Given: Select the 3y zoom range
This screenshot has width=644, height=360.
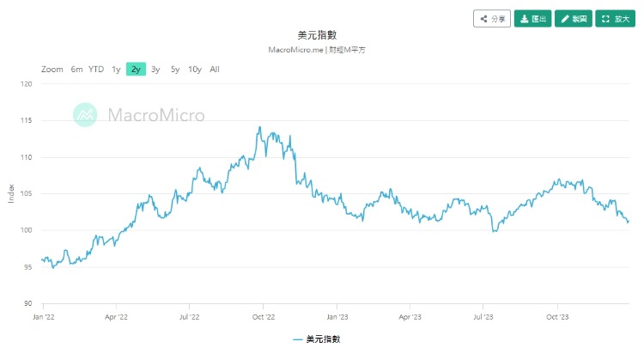Looking at the screenshot, I should tap(155, 70).
